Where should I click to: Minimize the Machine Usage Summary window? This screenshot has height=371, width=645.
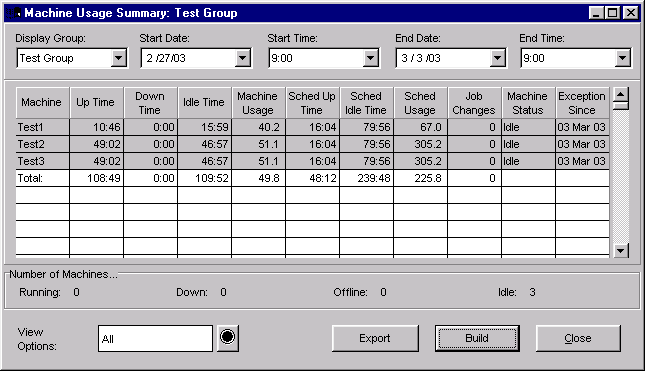coord(596,13)
